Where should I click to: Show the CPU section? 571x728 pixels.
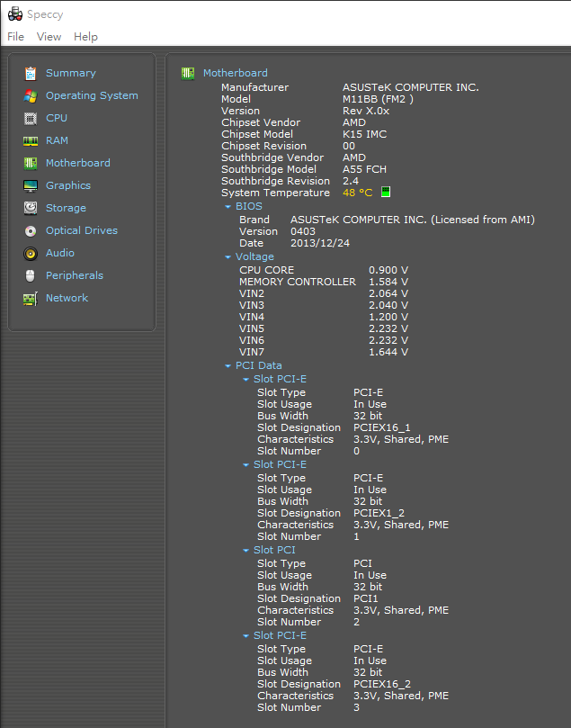coord(57,118)
